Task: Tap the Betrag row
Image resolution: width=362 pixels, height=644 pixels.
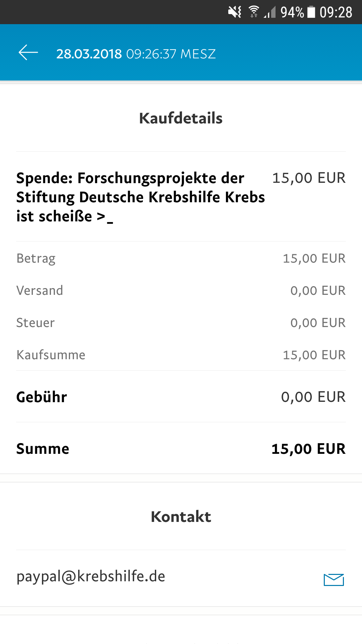Action: (x=181, y=258)
